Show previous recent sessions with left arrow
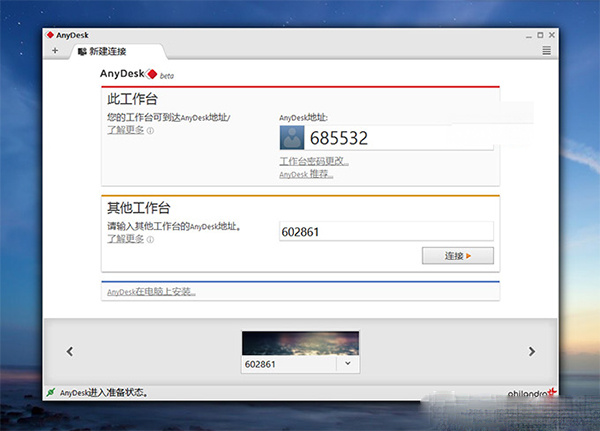The image size is (600, 431). [x=70, y=351]
